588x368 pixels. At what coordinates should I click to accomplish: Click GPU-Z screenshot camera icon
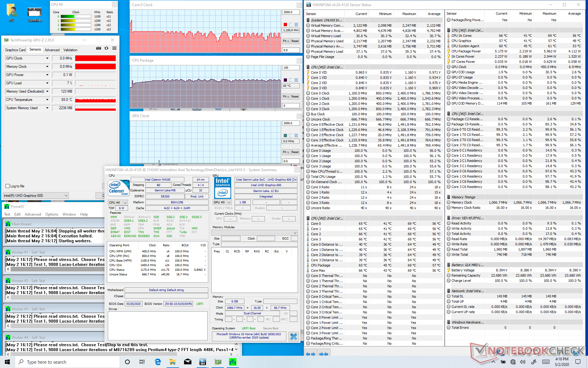98,48
